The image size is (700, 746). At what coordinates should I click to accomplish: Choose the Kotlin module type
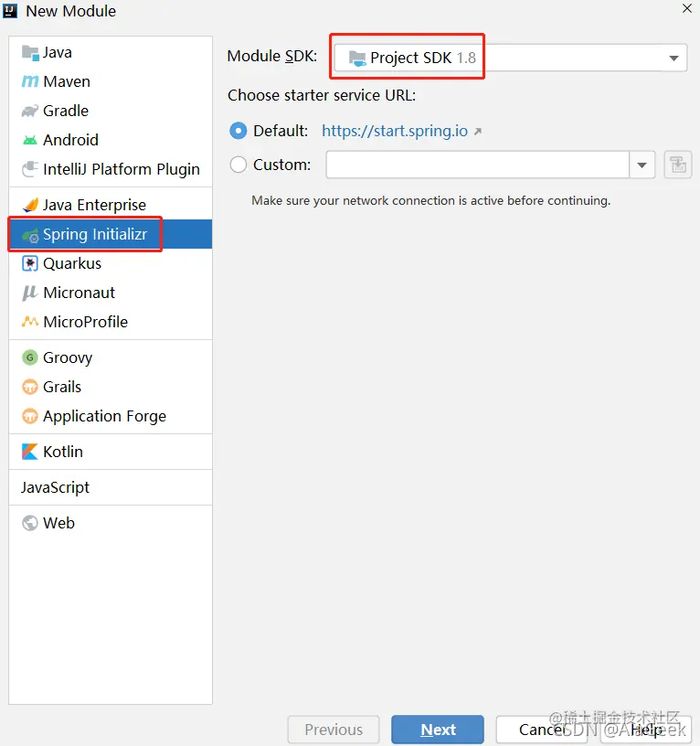coord(111,452)
